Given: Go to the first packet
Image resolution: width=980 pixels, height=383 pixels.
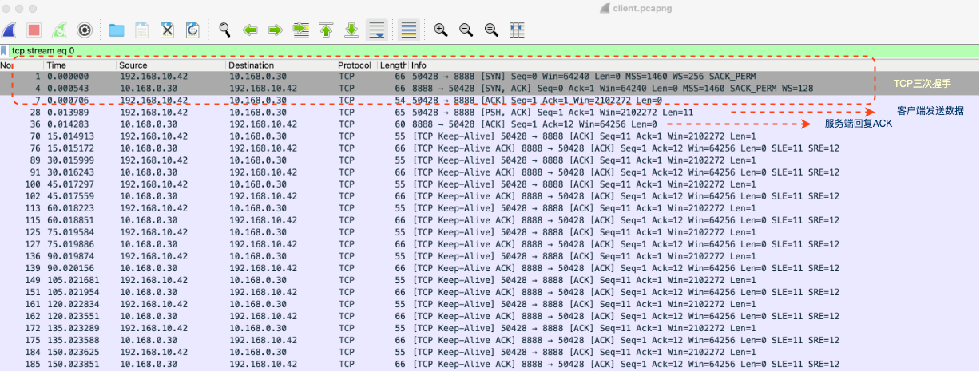Looking at the screenshot, I should point(326,30).
